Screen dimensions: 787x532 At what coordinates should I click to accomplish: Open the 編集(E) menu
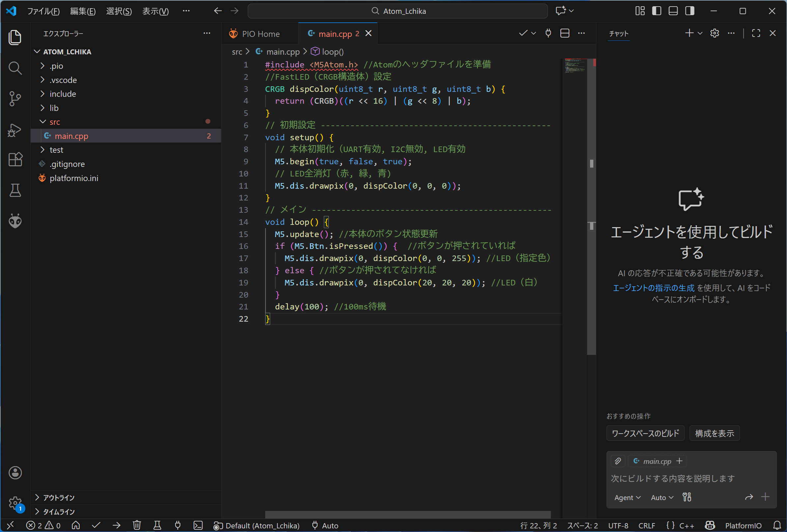click(82, 11)
